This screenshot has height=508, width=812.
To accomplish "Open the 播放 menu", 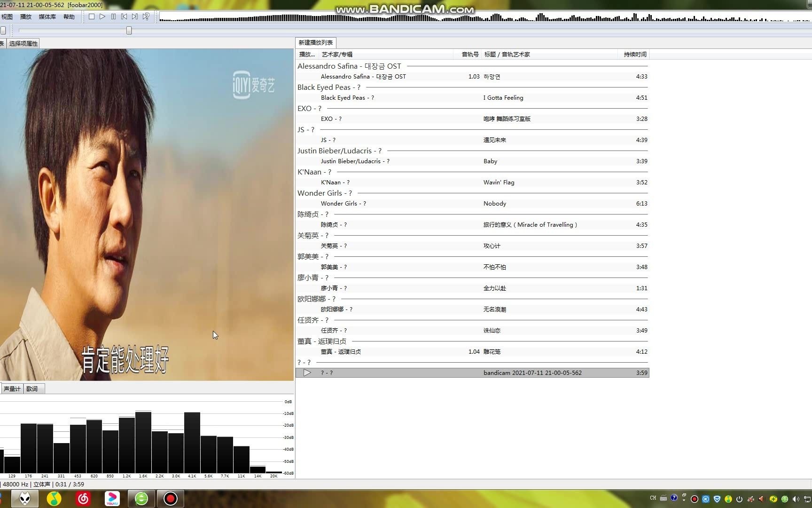I will (x=26, y=16).
